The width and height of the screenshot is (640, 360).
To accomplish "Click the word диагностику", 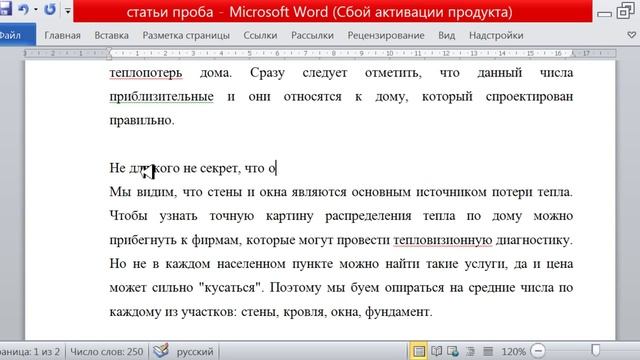I will point(534,240).
